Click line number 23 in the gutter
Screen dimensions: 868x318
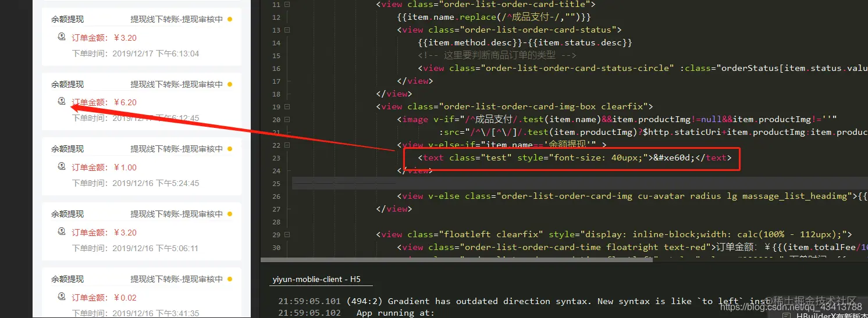[x=276, y=158]
